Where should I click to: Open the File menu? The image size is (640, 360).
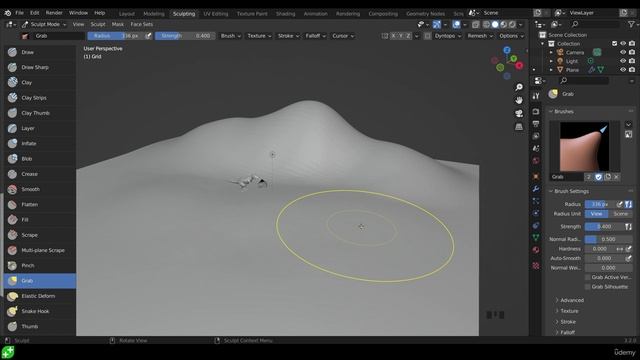(x=19, y=13)
